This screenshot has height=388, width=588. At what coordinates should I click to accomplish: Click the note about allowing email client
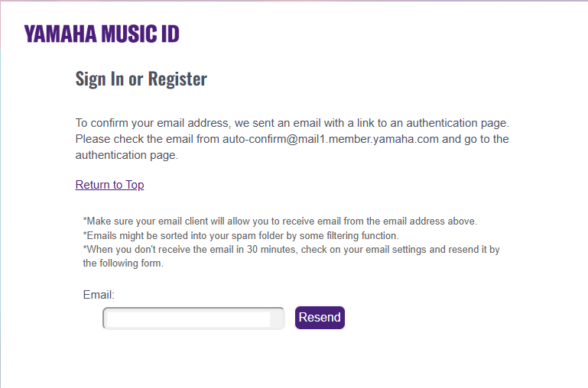[x=280, y=221]
